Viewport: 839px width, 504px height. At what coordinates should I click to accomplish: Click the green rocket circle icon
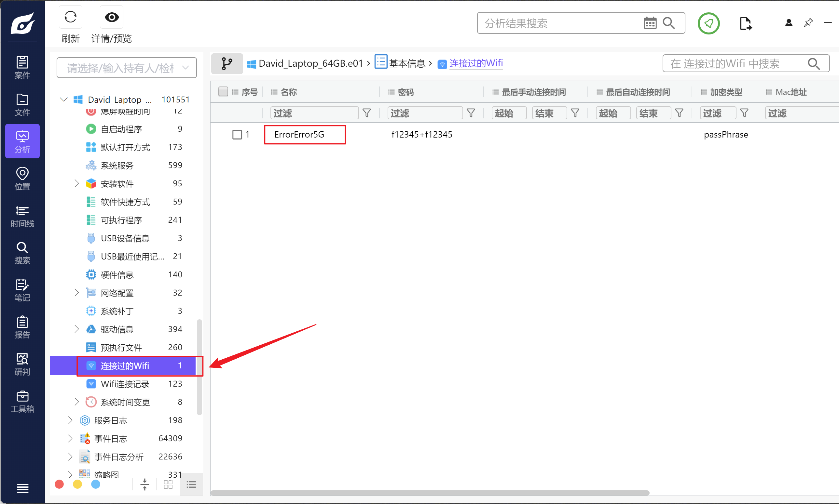(708, 23)
